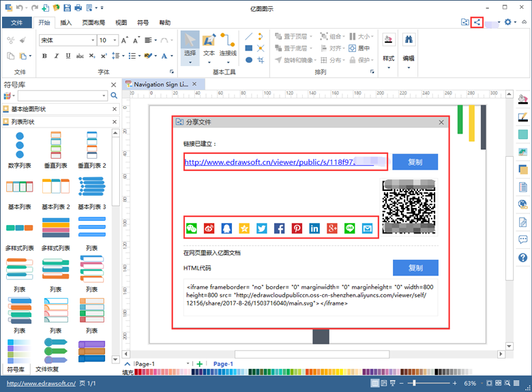Screen dimensions: 532x392
Task: Choose the 文本 text tool
Action: 209,48
